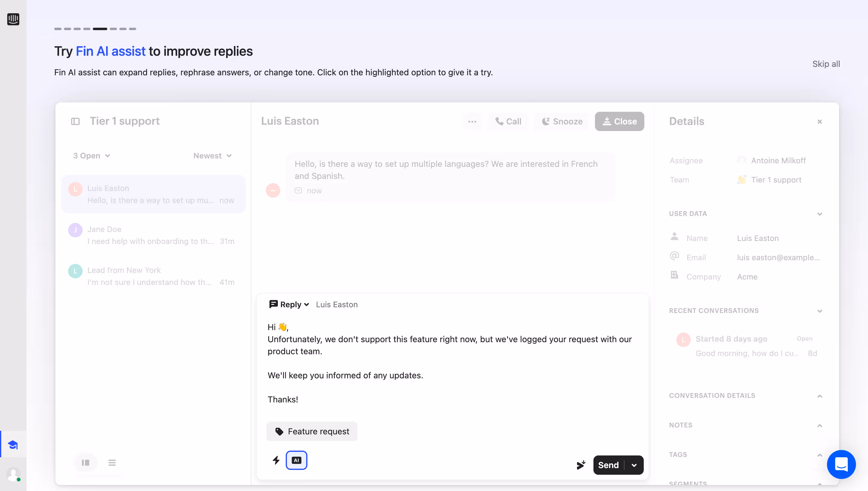Screen dimensions: 868x491
Task: Switch to table view in conversation list
Action: (x=86, y=462)
